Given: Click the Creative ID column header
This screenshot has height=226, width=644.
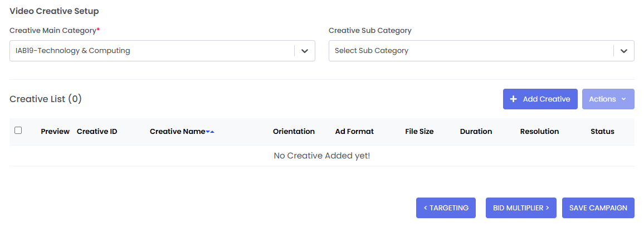Looking at the screenshot, I should tap(97, 132).
